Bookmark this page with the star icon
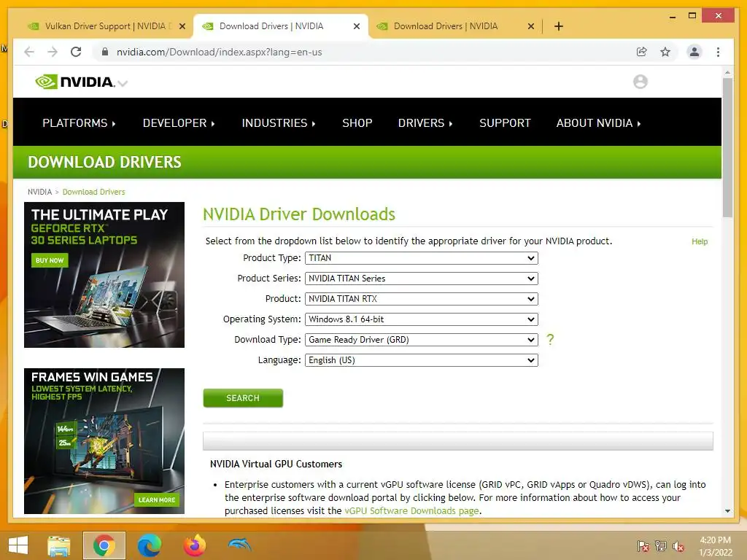747x560 pixels. tap(665, 52)
